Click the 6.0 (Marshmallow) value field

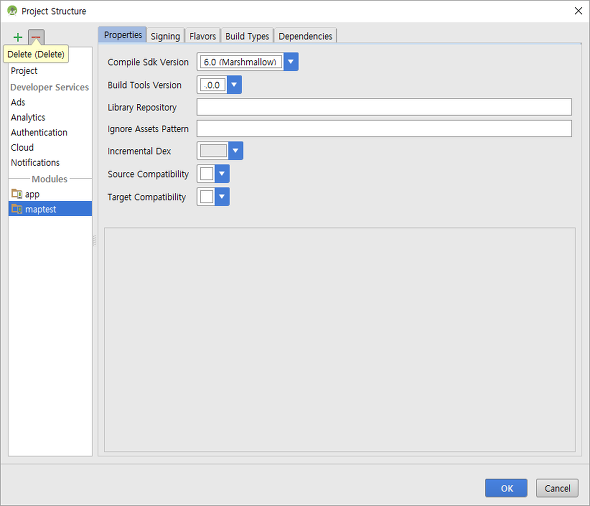coord(241,62)
